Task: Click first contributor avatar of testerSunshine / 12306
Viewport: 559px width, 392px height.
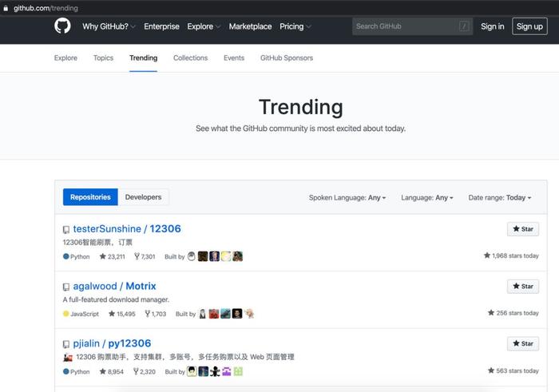Action: point(192,256)
